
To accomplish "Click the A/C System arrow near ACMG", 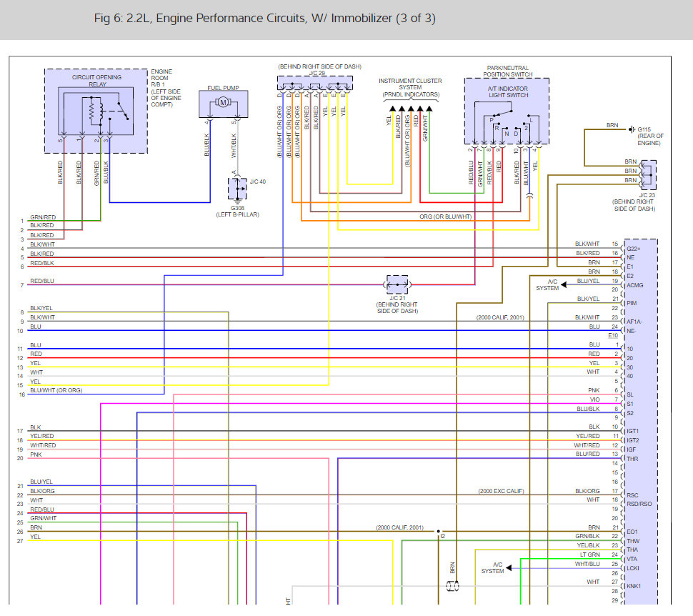I will (x=564, y=284).
